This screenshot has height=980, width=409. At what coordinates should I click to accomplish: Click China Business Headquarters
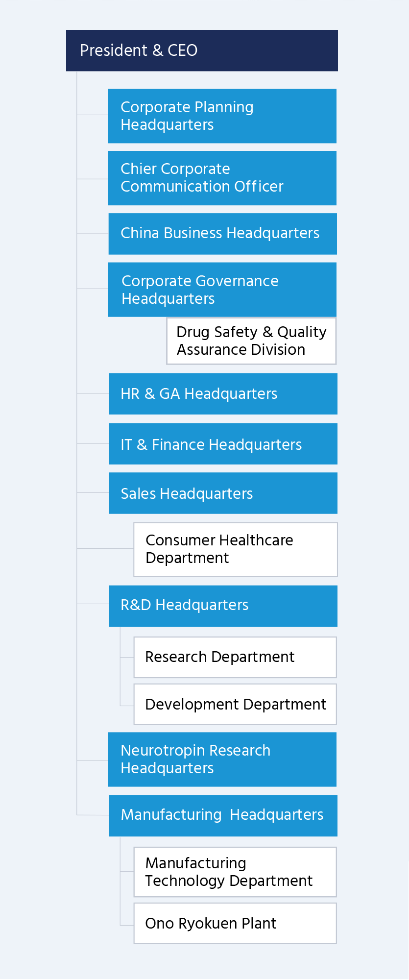223,234
